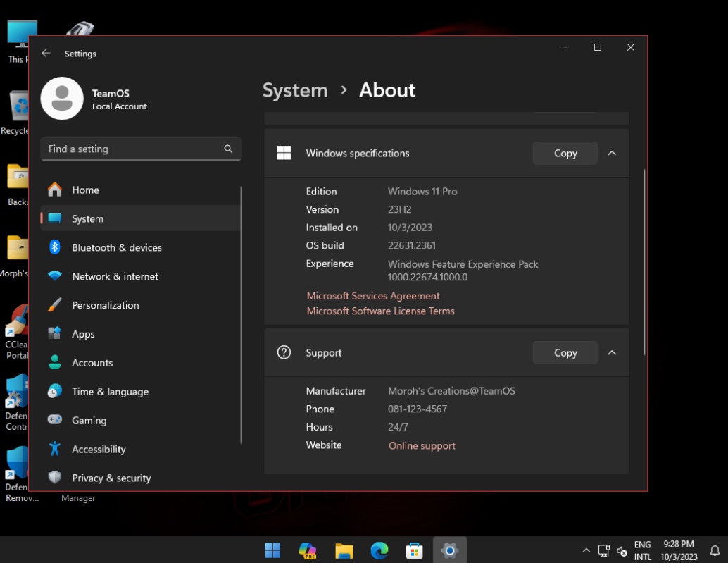Viewport: 728px width, 563px height.
Task: Click the network status tray icon
Action: [x=603, y=551]
